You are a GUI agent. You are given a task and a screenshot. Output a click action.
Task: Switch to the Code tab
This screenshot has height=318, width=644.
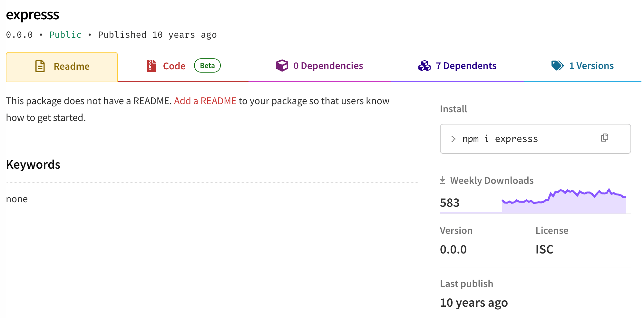[x=183, y=66]
